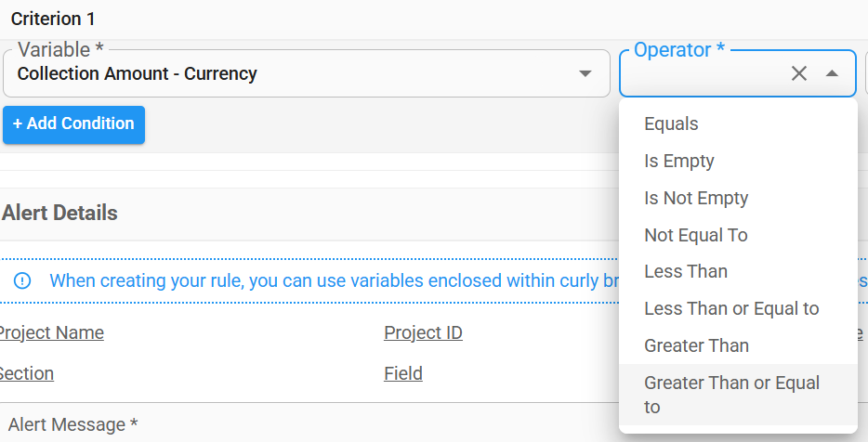Click the info icon beside the rule hint

click(x=22, y=280)
